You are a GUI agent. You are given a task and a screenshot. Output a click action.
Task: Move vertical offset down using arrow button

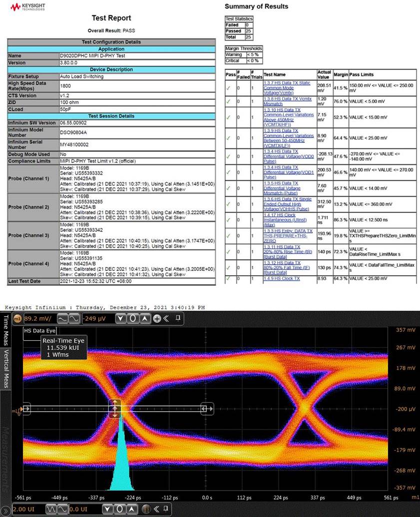[x=121, y=319]
